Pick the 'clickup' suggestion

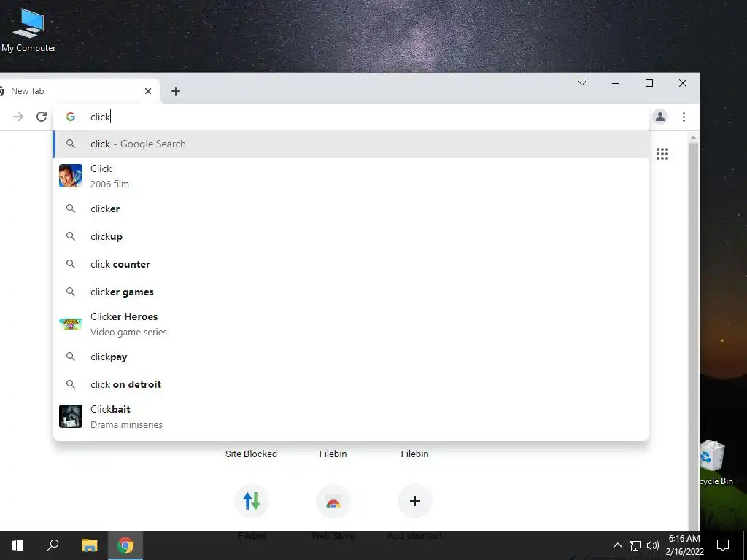pos(351,236)
